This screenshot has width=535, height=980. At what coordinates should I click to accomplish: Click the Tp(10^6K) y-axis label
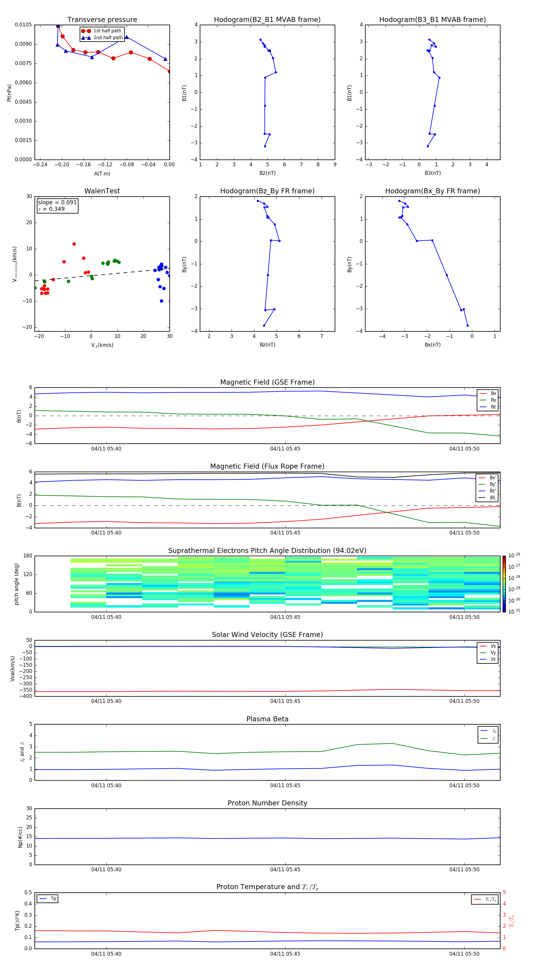(17, 921)
